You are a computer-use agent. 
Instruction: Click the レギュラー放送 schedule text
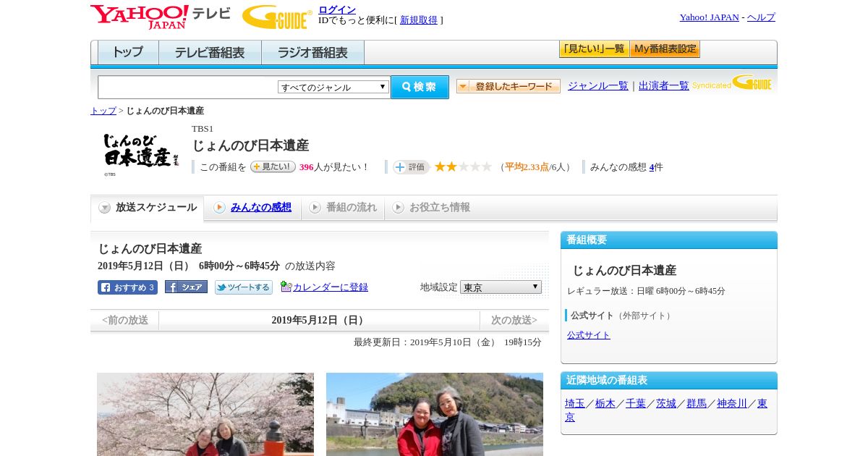[x=646, y=291]
